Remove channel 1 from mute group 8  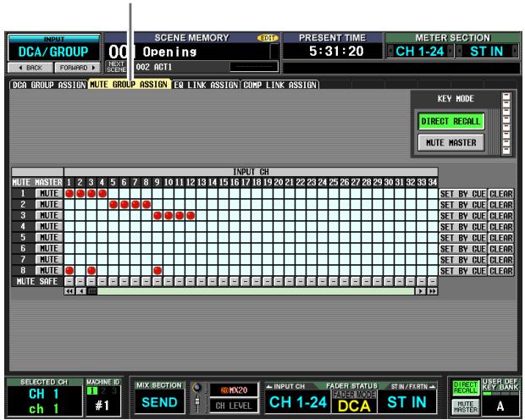(69, 271)
